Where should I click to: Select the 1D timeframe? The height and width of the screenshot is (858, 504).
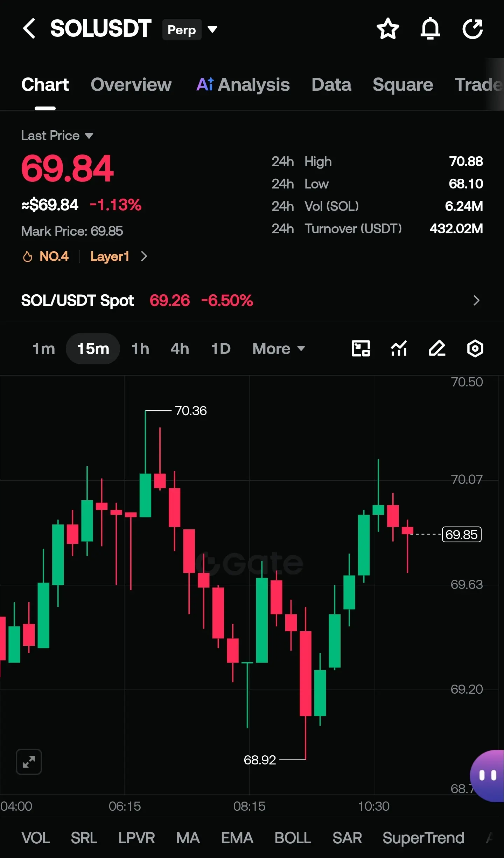pos(221,349)
